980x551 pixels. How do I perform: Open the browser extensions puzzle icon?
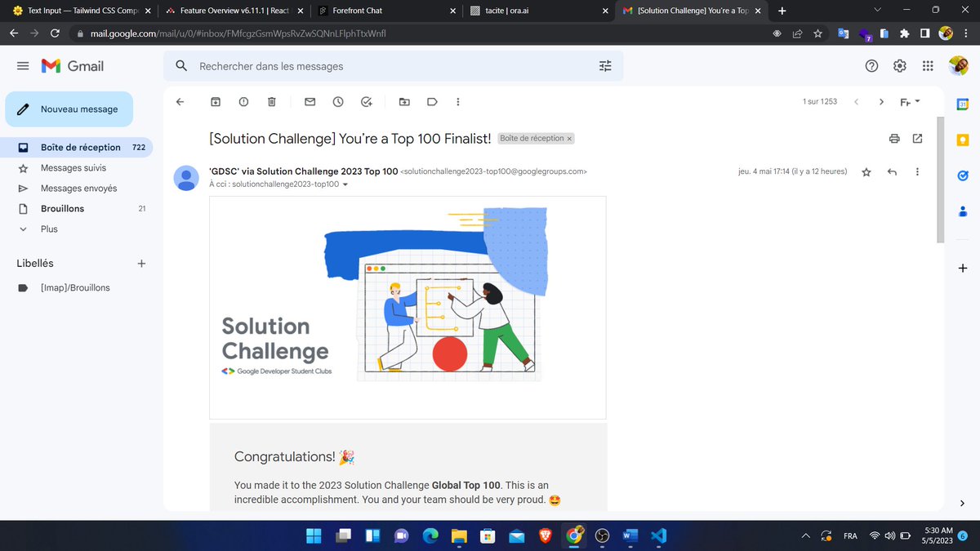click(x=904, y=33)
